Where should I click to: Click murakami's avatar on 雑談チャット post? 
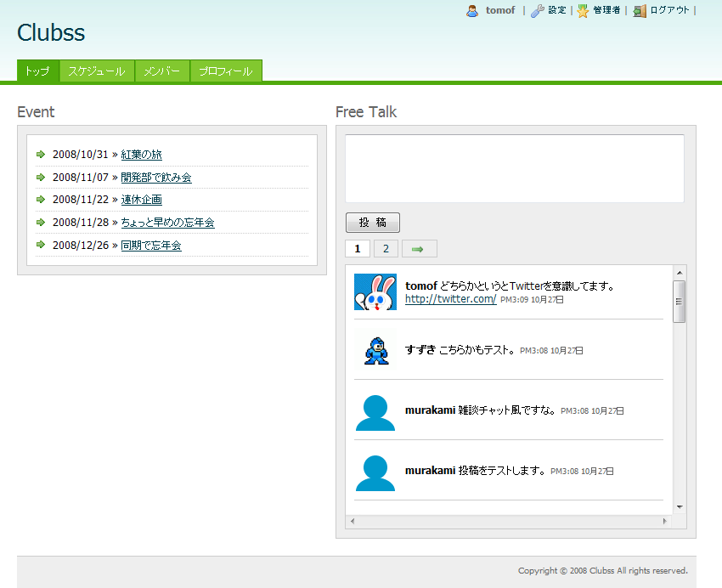(375, 412)
